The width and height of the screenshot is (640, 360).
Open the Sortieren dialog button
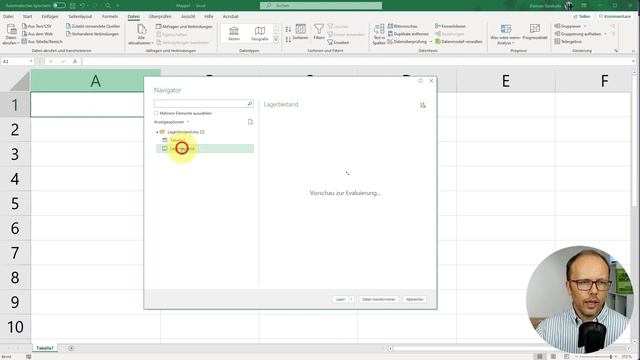click(x=300, y=32)
